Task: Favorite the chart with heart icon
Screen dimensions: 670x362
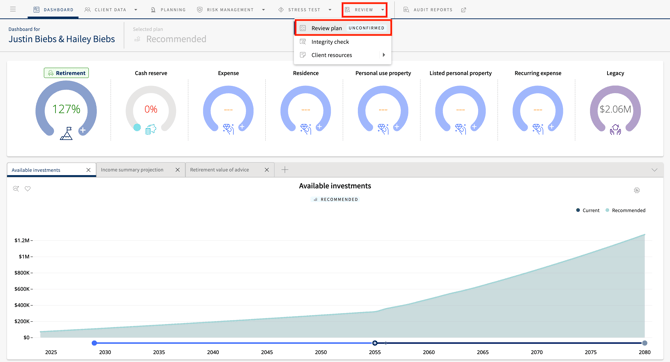Action: [28, 188]
